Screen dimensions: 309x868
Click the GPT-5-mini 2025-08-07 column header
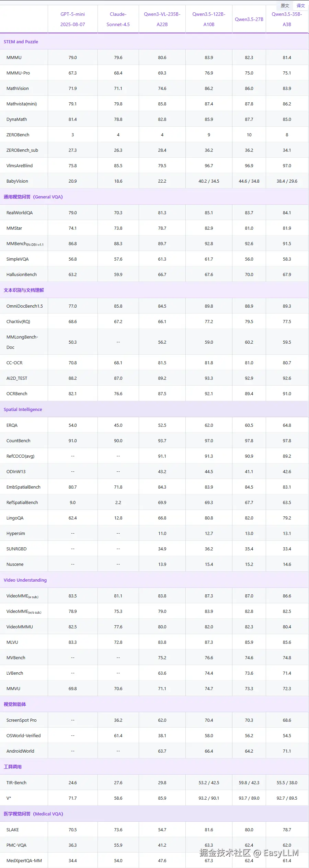click(72, 19)
